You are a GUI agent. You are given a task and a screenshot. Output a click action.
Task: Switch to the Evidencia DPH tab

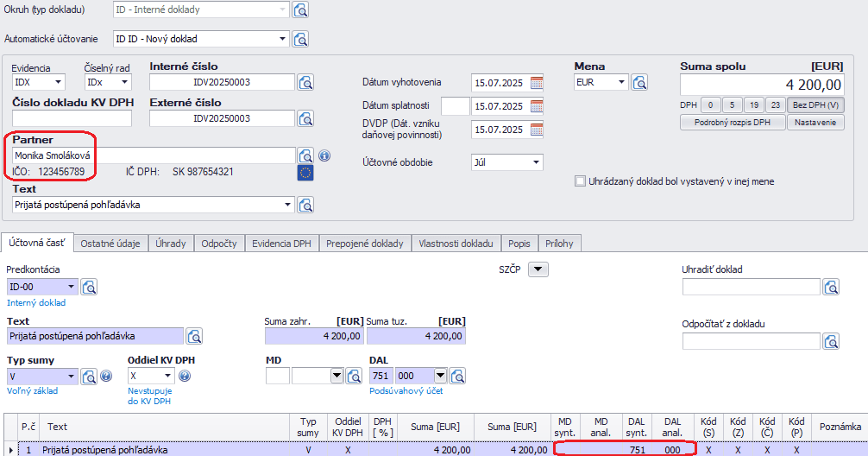tap(281, 244)
